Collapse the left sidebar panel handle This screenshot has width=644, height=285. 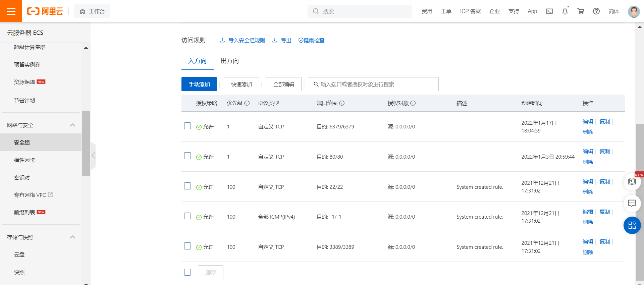click(x=93, y=155)
